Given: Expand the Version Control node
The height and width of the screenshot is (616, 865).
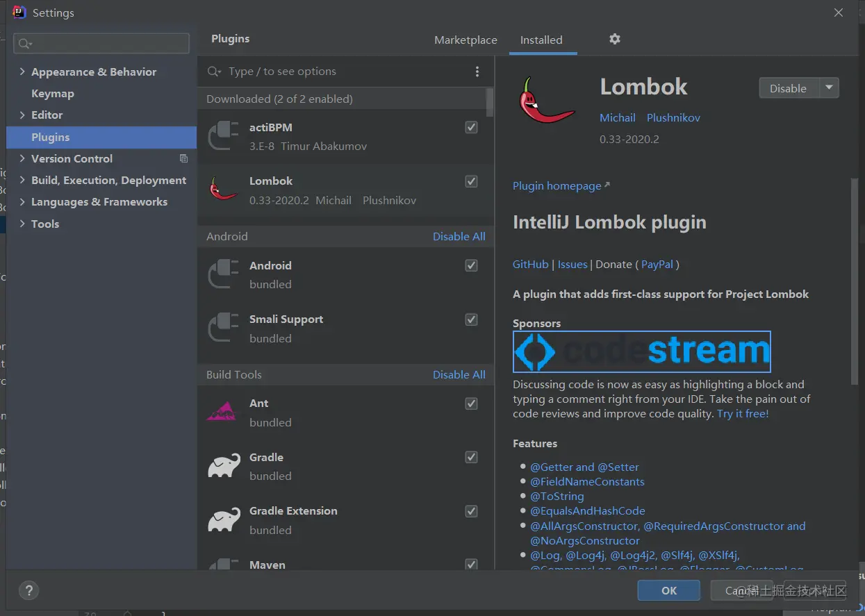Looking at the screenshot, I should tap(22, 158).
